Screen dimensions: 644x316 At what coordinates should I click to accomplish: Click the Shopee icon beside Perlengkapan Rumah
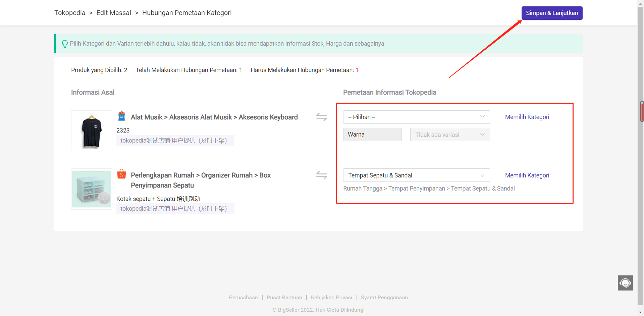tap(121, 174)
